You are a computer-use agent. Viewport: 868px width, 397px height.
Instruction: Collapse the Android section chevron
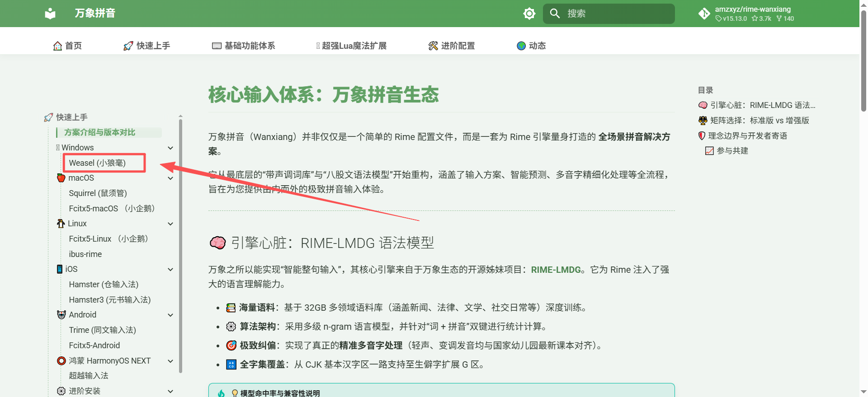click(x=170, y=315)
